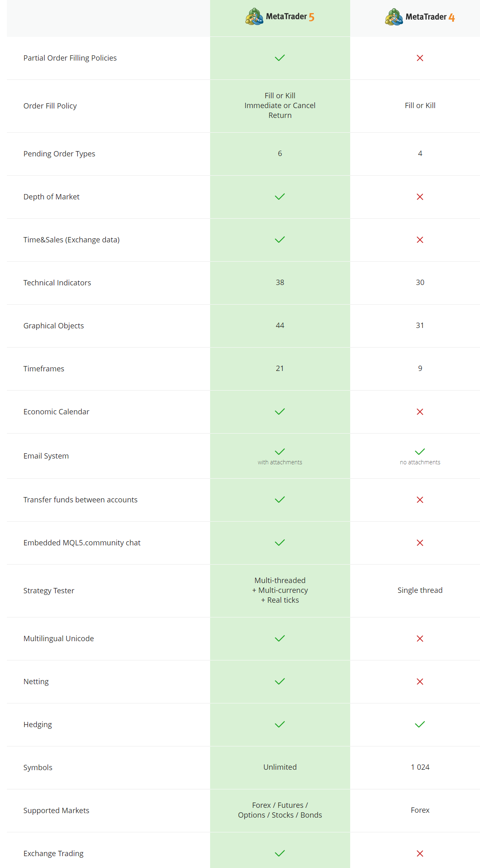This screenshot has height=868, width=480.
Task: Click the Technical Indicators value 38
Action: click(280, 283)
